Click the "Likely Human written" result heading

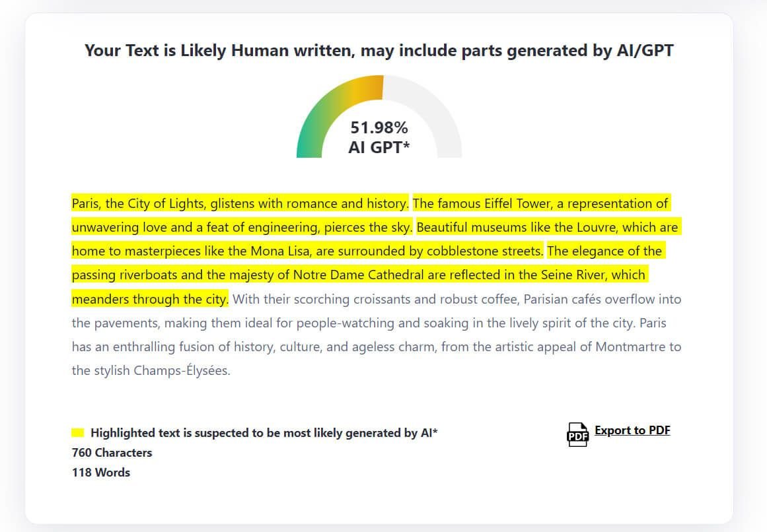[379, 50]
